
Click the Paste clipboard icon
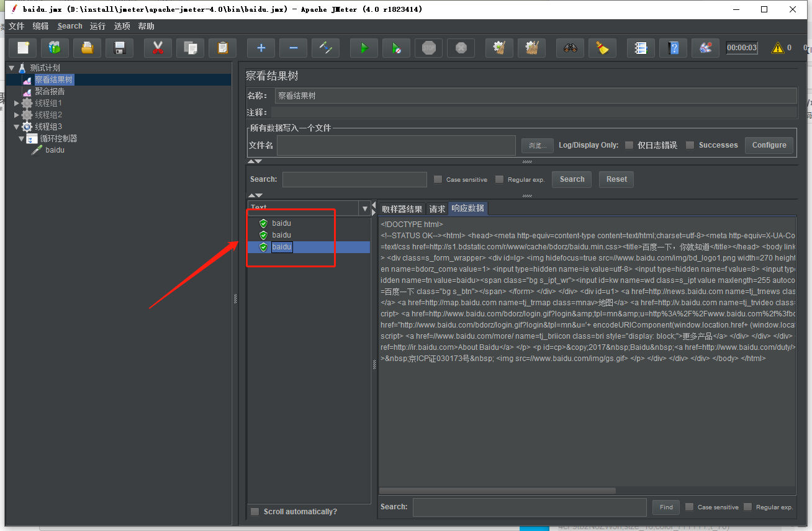point(223,48)
